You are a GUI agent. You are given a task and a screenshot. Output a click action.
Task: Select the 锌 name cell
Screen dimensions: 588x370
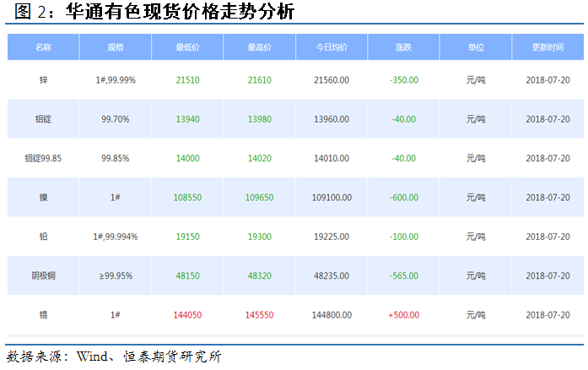click(44, 80)
